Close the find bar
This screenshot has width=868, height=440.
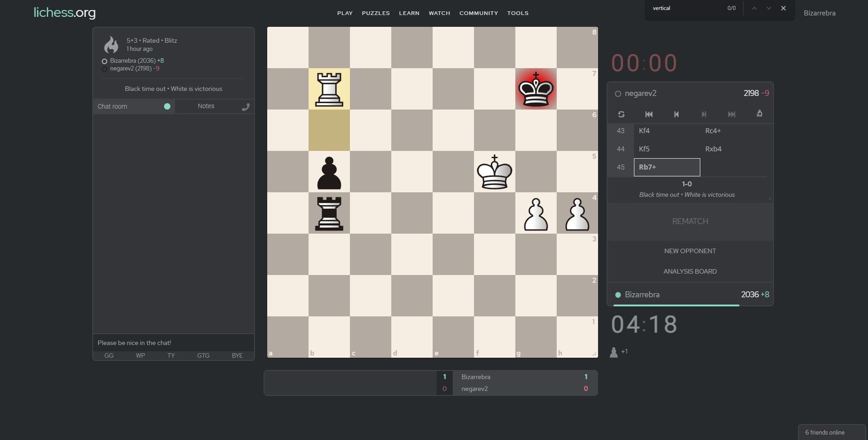[x=783, y=8]
